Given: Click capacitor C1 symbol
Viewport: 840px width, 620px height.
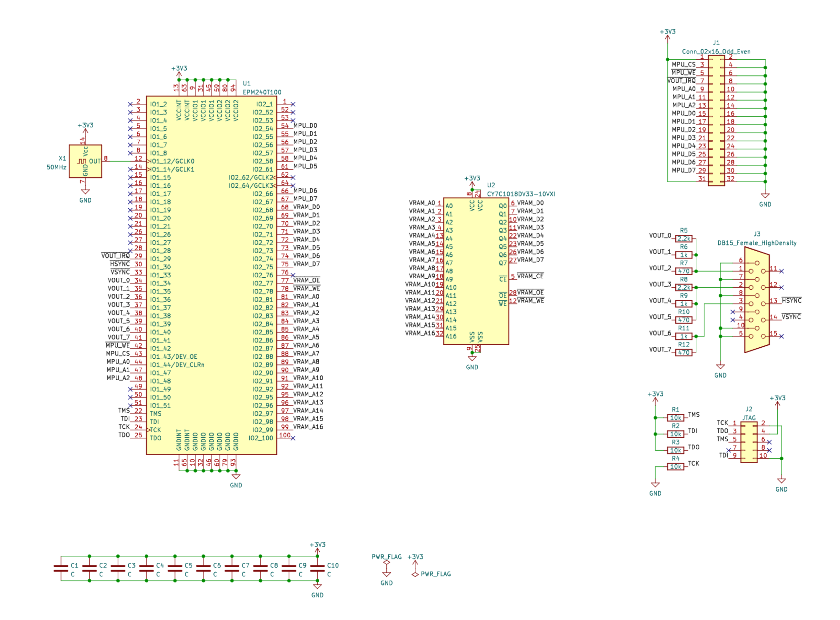Looking at the screenshot, I should pos(61,569).
